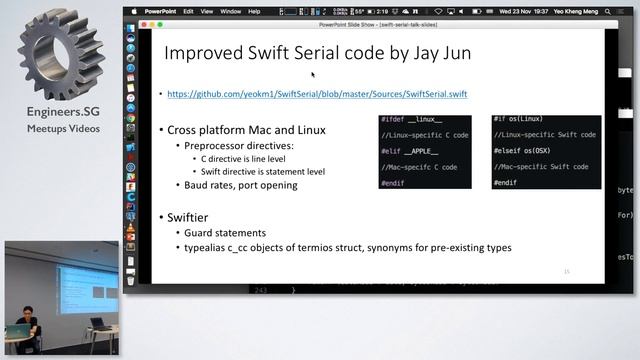Click the cloud status icon in the menu bar
The width and height of the screenshot is (640, 360).
tap(405, 11)
